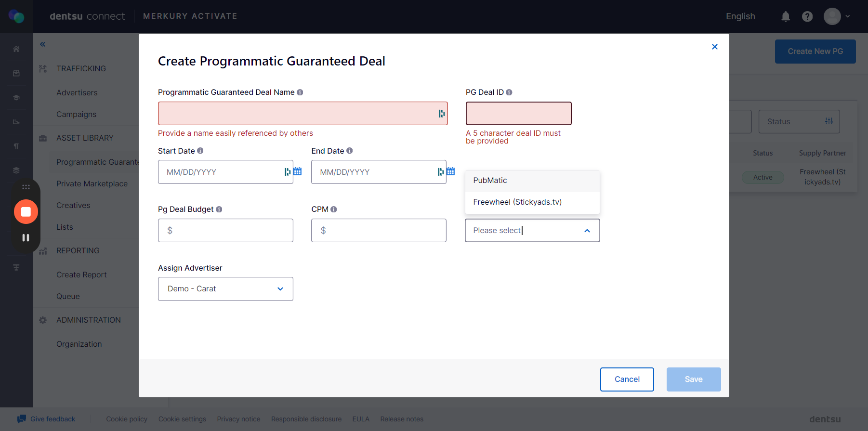Click the info icon next to CPM
Screen dimensions: 868x431
click(x=334, y=209)
